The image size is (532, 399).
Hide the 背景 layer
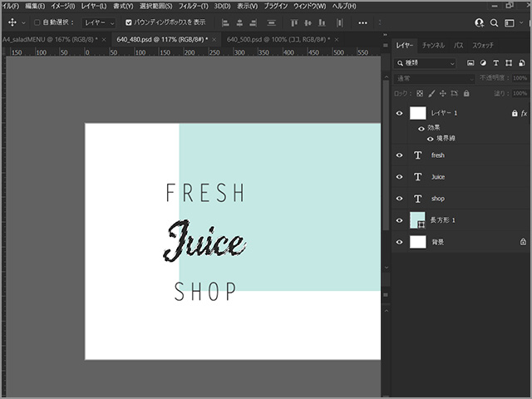399,242
